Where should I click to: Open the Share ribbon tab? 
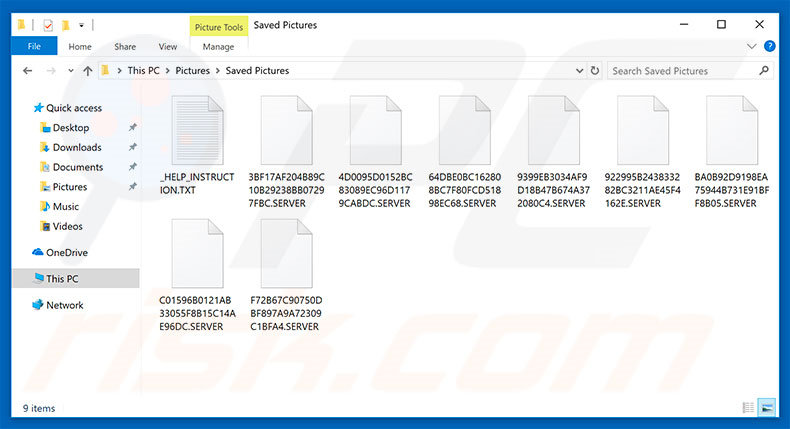point(125,46)
